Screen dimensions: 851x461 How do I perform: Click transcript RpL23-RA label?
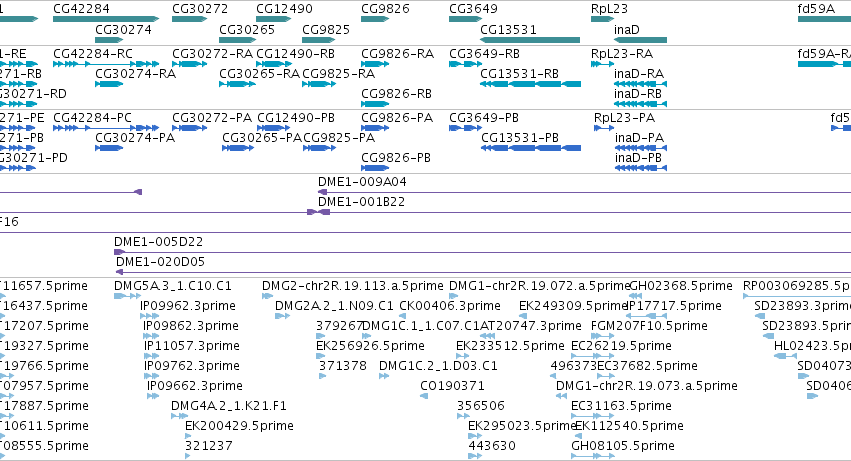click(622, 54)
